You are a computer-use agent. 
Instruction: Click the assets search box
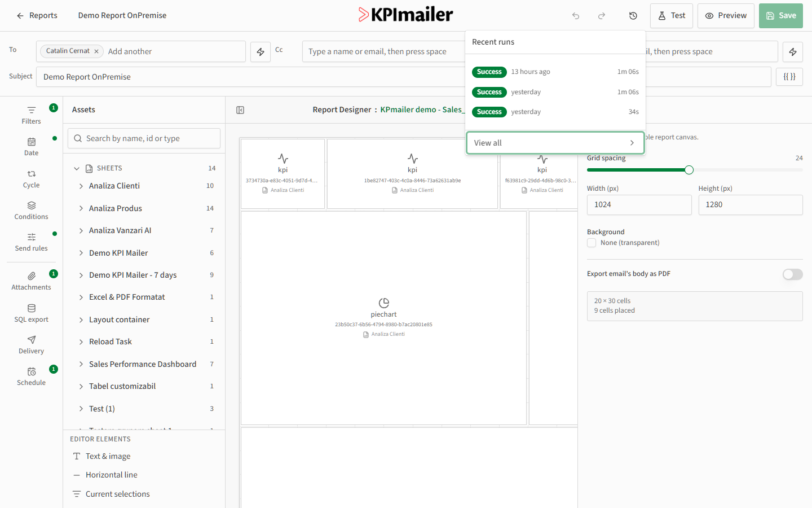pos(144,138)
